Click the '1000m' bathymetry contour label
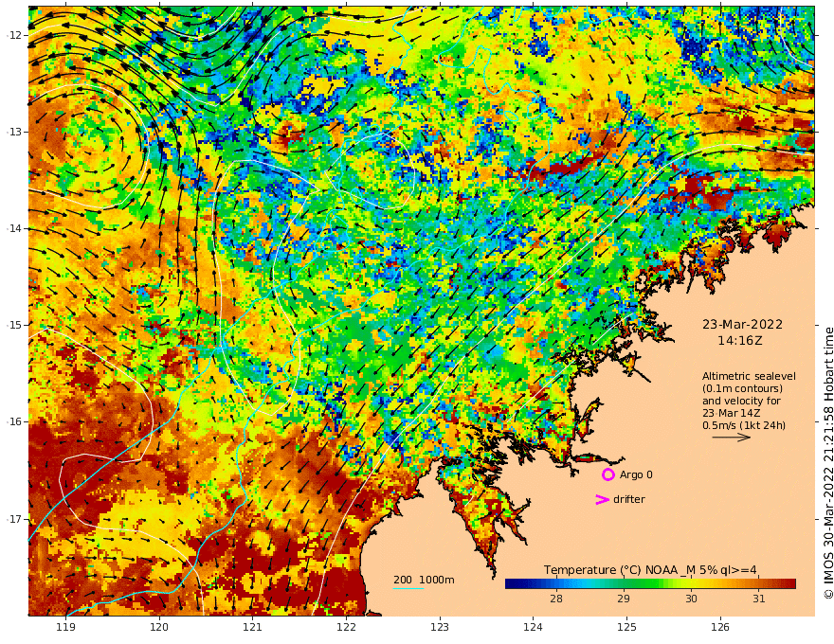 (x=437, y=580)
